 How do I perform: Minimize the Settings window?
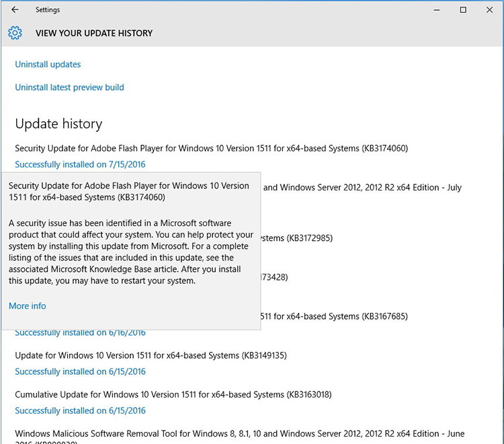point(432,10)
